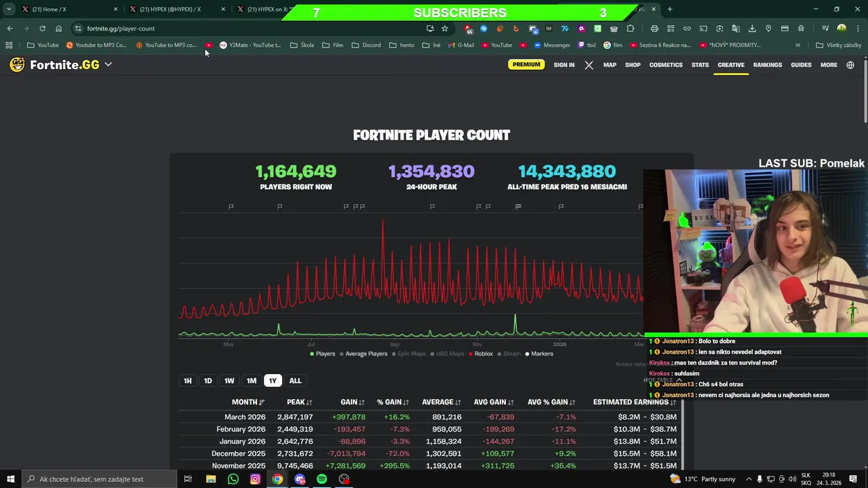868x488 pixels.
Task: Sort table by AVG GAIN column
Action: click(x=494, y=402)
